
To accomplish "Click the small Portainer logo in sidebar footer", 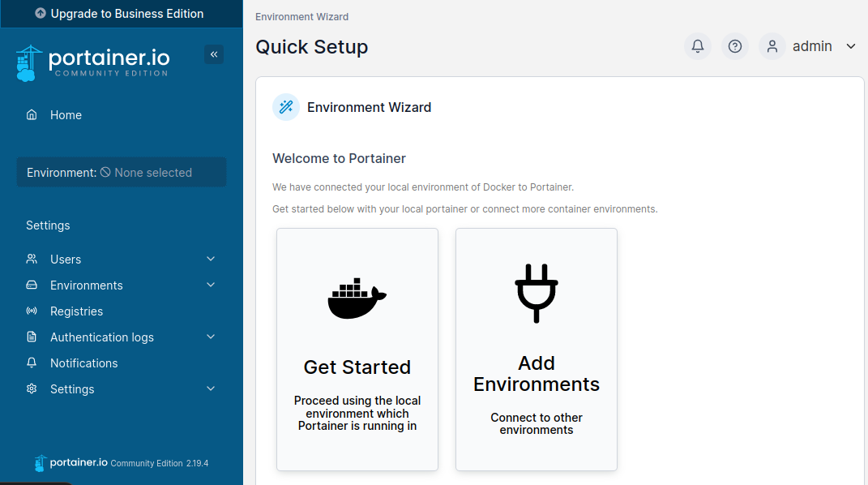I will pyautogui.click(x=40, y=463).
